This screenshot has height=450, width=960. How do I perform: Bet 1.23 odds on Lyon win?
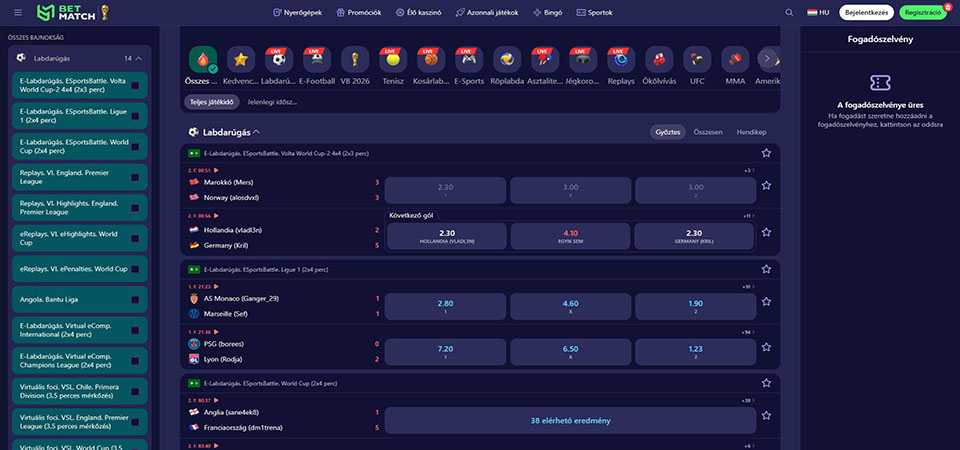(696, 351)
